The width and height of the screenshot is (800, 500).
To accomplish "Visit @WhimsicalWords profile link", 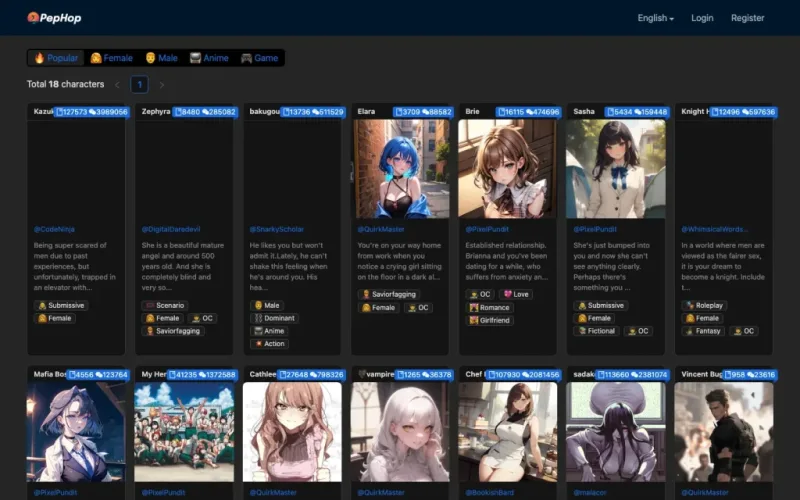I will 715,230.
